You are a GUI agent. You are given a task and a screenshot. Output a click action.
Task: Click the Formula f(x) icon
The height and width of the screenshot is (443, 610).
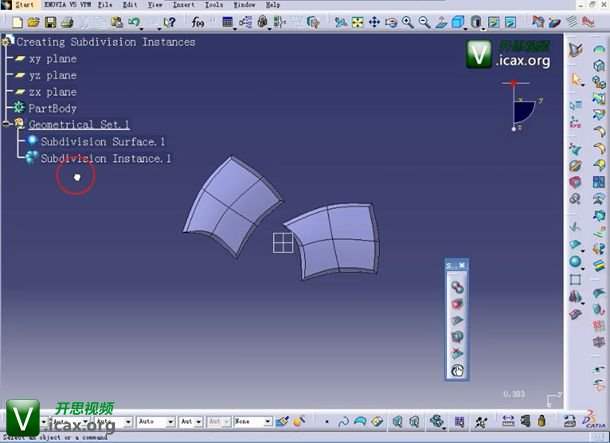[199, 22]
